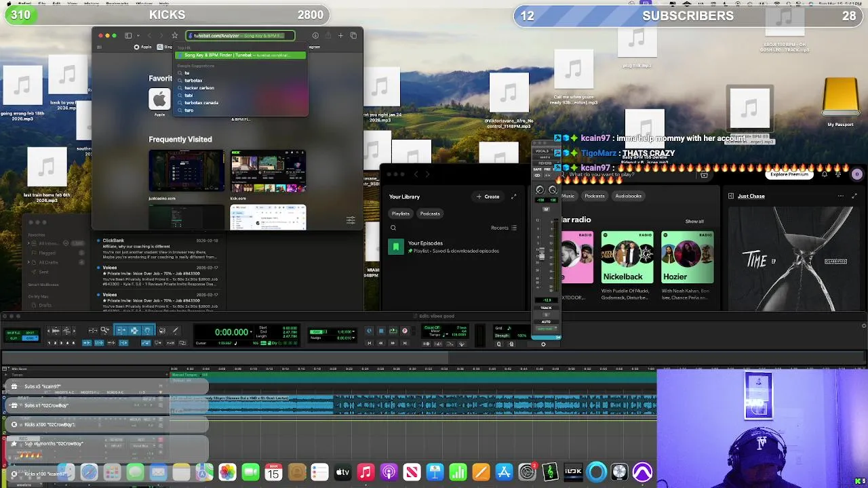Open iLok License Manager in the Dock
Viewport: 868px width, 488px height.
pos(573,472)
